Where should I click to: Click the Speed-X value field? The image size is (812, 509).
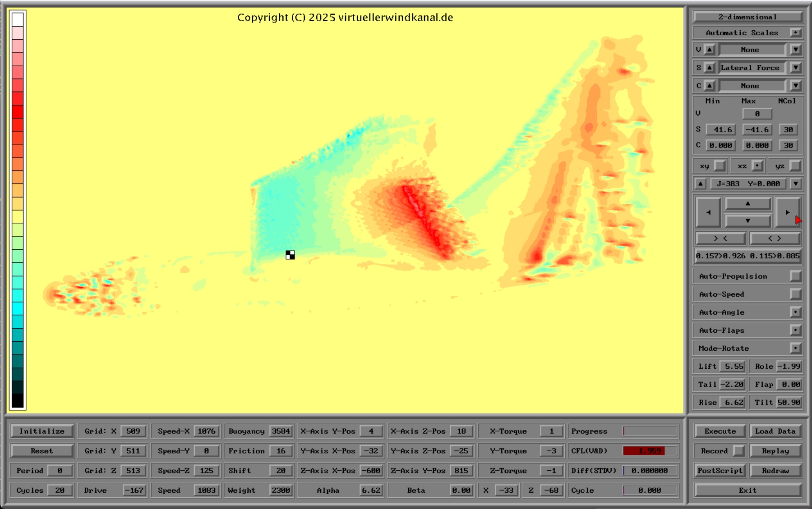[x=207, y=431]
